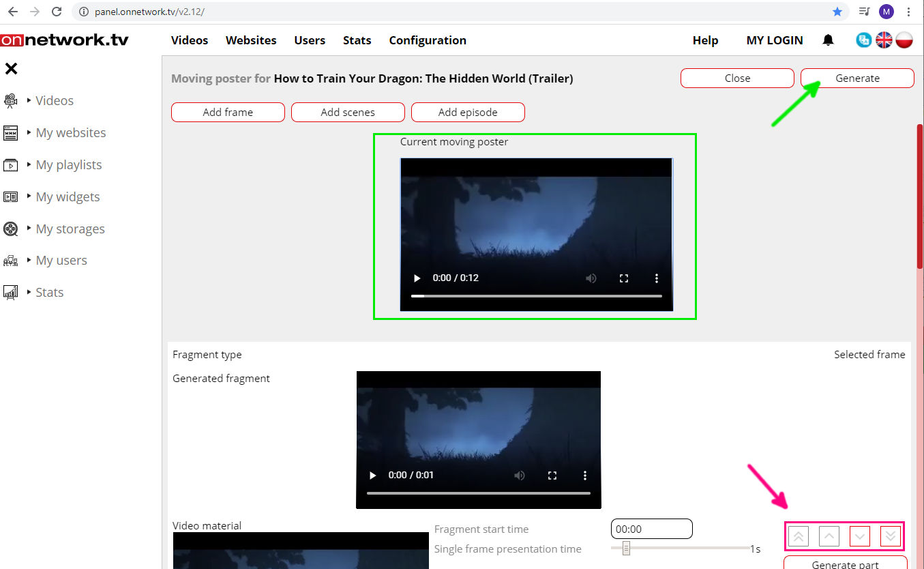
Task: Click the My widgets icon in sidebar
Action: (10, 197)
